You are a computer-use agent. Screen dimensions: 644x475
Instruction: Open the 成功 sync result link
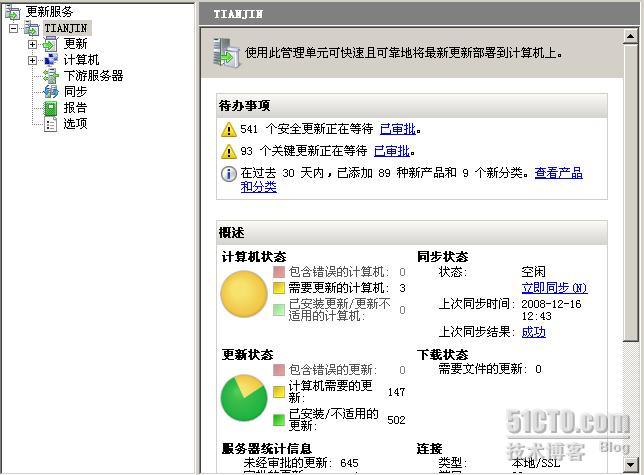(534, 332)
